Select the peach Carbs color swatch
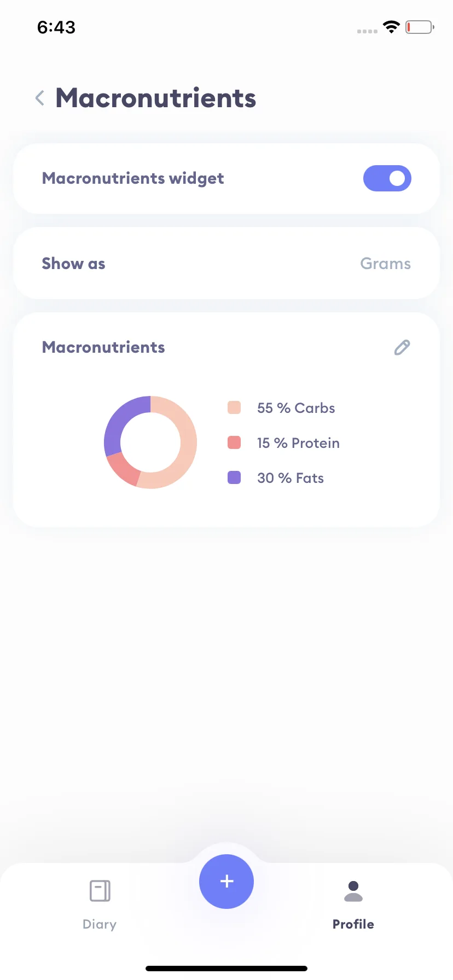Image resolution: width=453 pixels, height=980 pixels. 234,407
